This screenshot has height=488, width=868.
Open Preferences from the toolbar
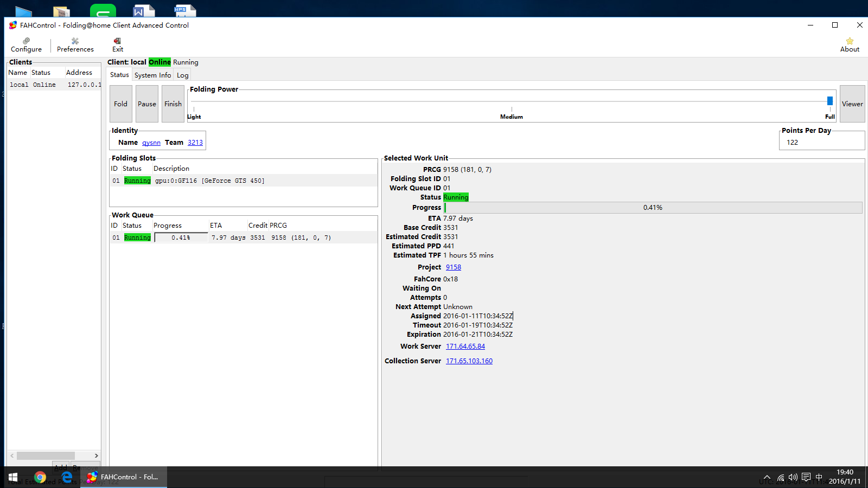[x=75, y=45]
